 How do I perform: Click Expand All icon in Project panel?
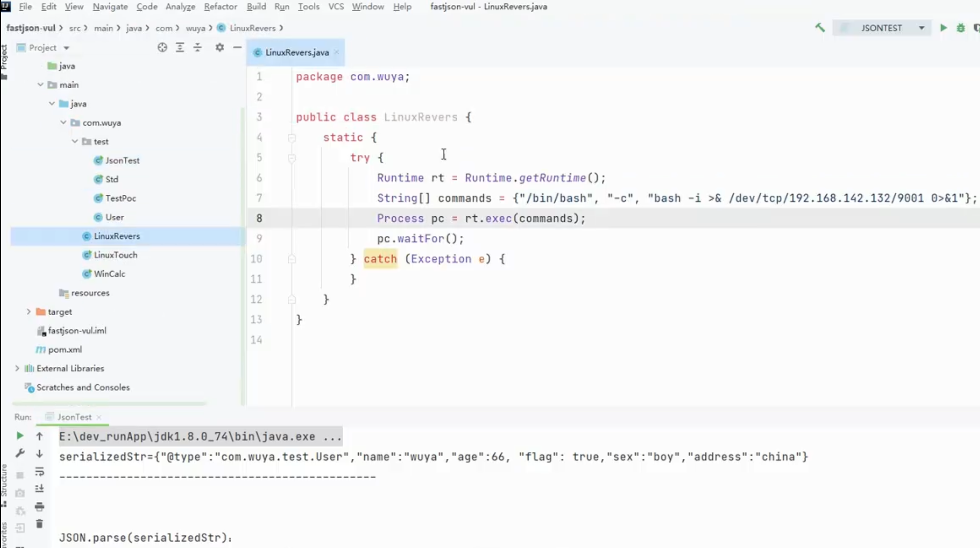coord(180,47)
